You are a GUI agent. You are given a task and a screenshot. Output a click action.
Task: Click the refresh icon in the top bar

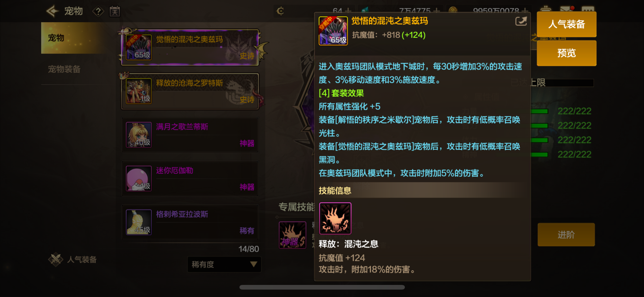click(280, 11)
